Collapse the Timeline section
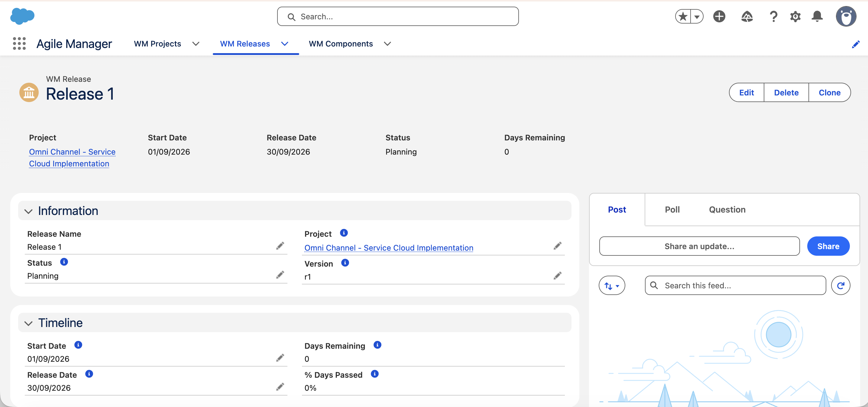The width and height of the screenshot is (868, 407). click(28, 323)
